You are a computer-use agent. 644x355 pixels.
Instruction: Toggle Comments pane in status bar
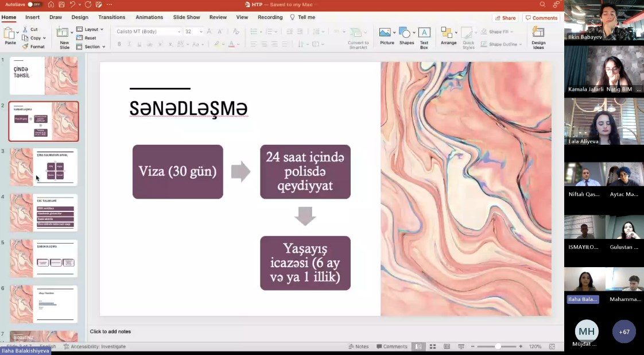pyautogui.click(x=391, y=346)
